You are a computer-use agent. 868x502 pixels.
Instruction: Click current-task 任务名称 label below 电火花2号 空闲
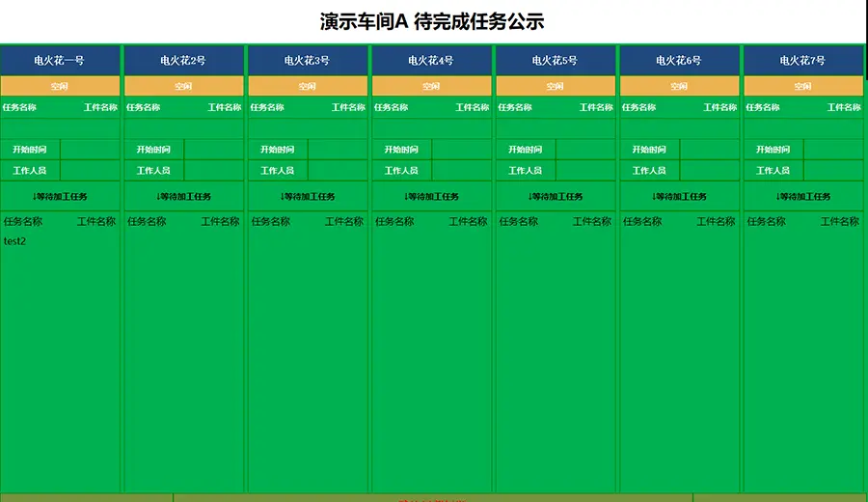[144, 107]
